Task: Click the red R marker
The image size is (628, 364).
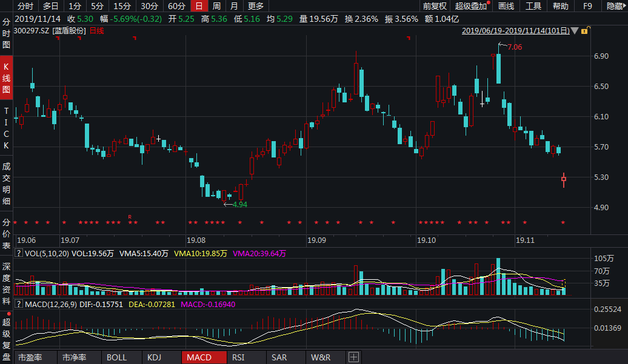Action: tap(130, 217)
